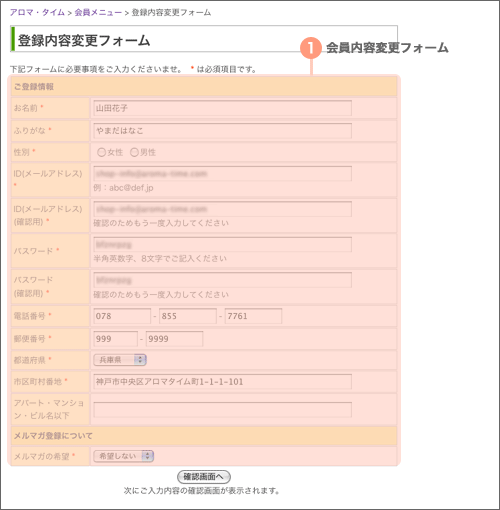
Task: Click the 確認画面へ button
Action: click(204, 477)
